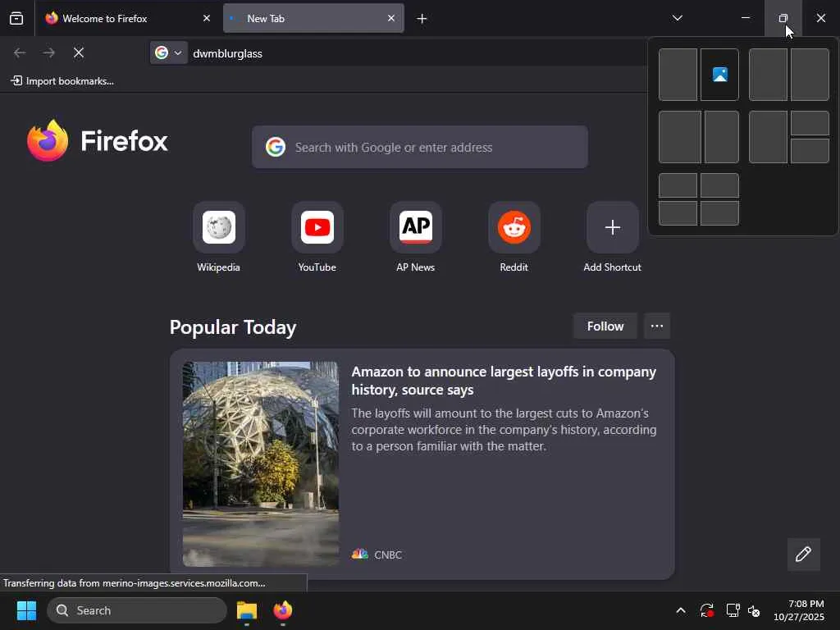Viewport: 840px width, 630px height.
Task: Open Popular Today more options menu
Action: 657,326
